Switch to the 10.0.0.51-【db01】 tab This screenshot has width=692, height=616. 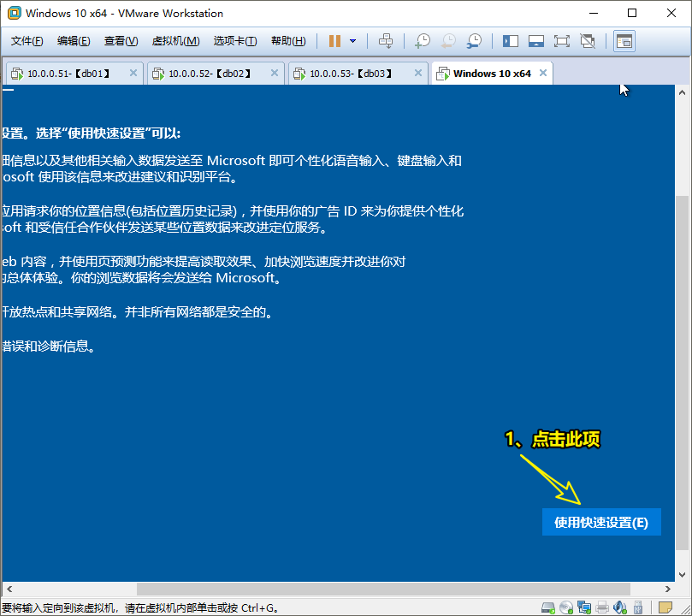(74, 74)
